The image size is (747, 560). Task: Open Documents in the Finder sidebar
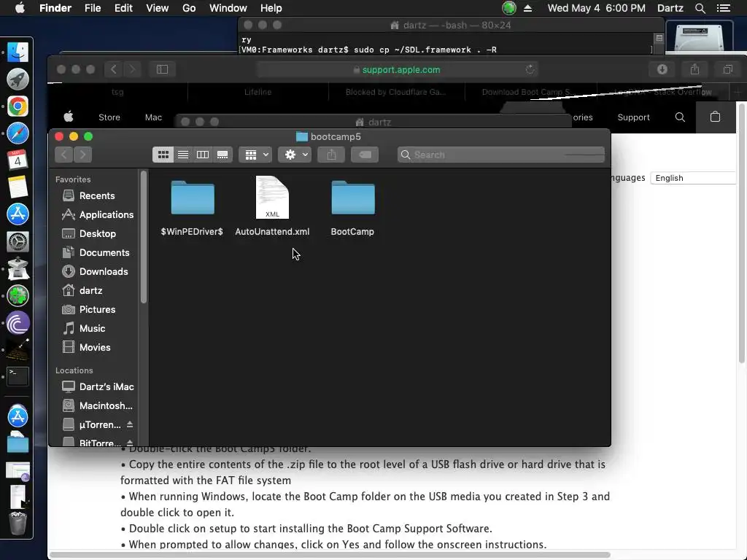(x=96, y=253)
